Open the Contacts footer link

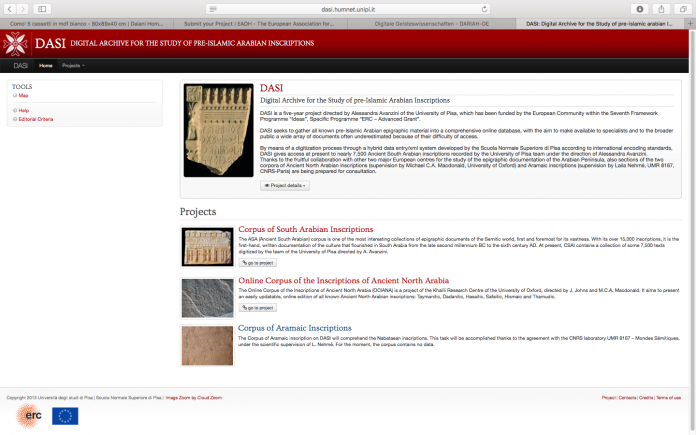pyautogui.click(x=627, y=398)
